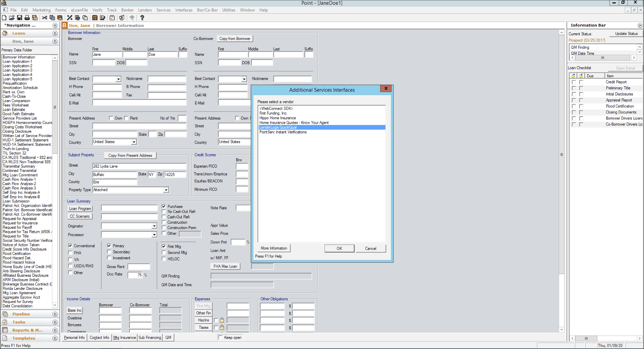Click the Help question mark icon
644x349 pixels.
point(142,17)
